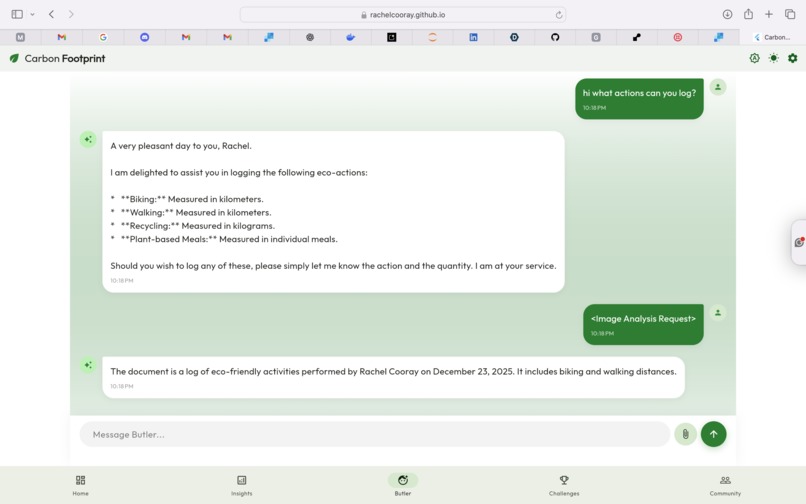The width and height of the screenshot is (806, 504).
Task: Show the tab overview icon
Action: 790,14
